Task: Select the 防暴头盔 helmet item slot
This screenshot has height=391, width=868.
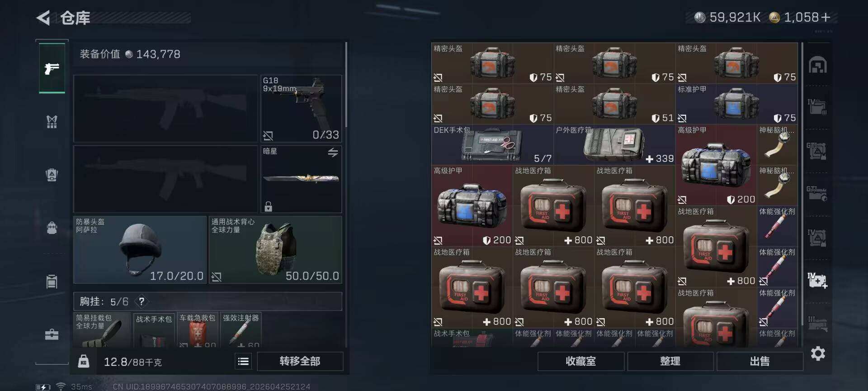Action: 140,250
